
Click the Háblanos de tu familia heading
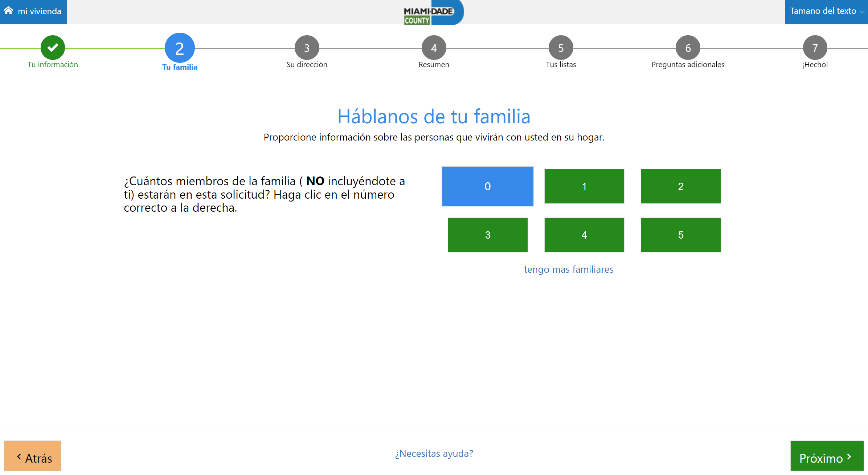pyautogui.click(x=434, y=117)
